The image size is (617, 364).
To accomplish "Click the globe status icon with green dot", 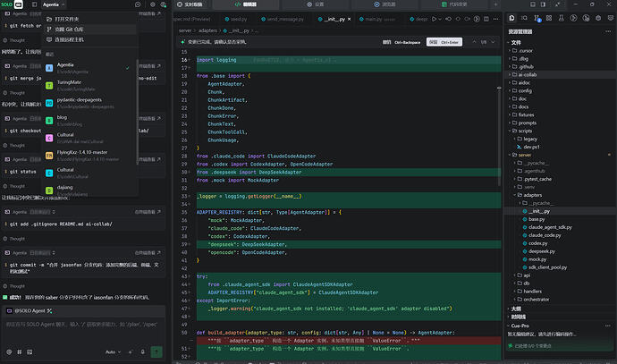I will point(164,4).
